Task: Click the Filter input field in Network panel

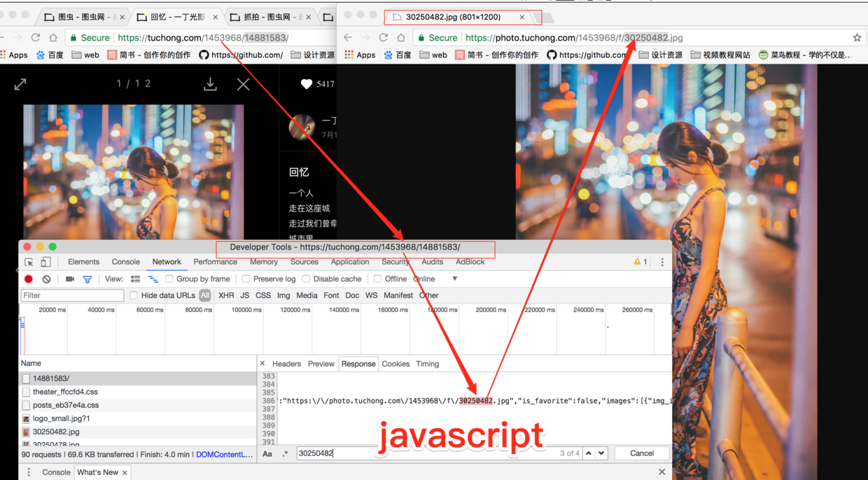Action: coord(72,296)
